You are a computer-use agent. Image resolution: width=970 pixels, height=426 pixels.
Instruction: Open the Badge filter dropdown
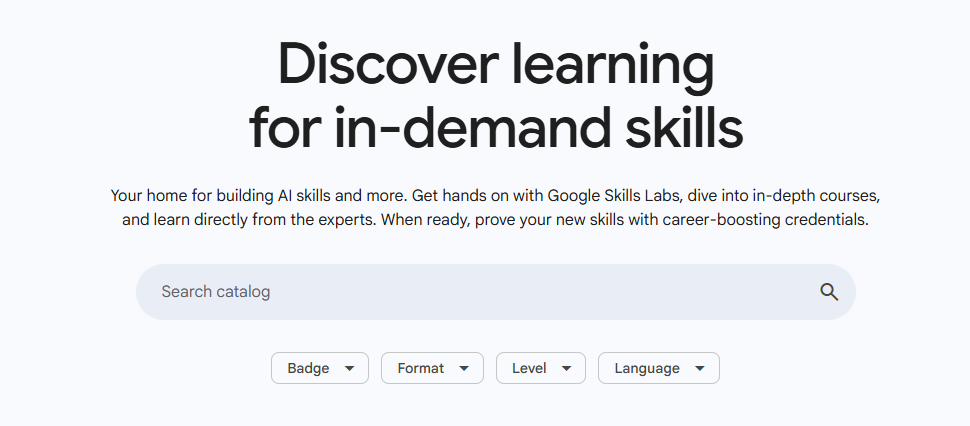tap(320, 368)
